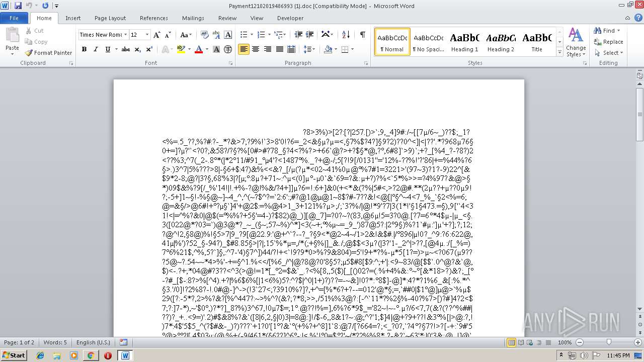Screen dimensions: 644x362
Task: Toggle Align Text Left
Action: [244, 49]
